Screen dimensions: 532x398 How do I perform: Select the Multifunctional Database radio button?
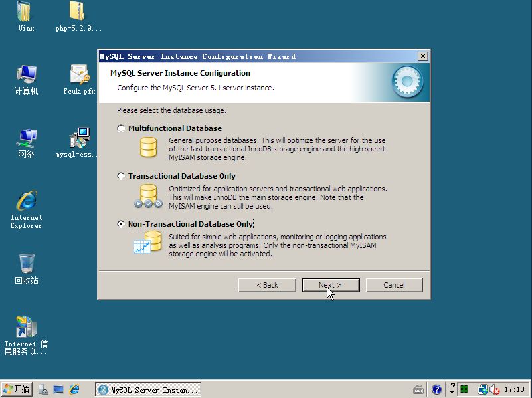(x=121, y=128)
